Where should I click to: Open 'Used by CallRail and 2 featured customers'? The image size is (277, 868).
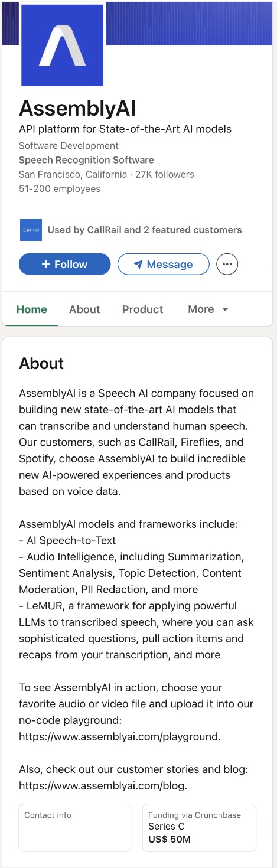coord(145,230)
